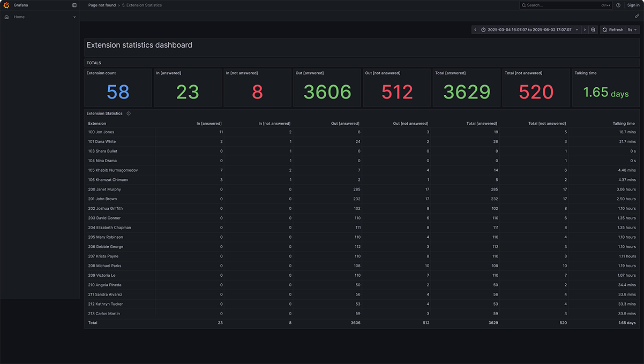Sort table by Talking time column header
This screenshot has height=364, width=644.
624,124
